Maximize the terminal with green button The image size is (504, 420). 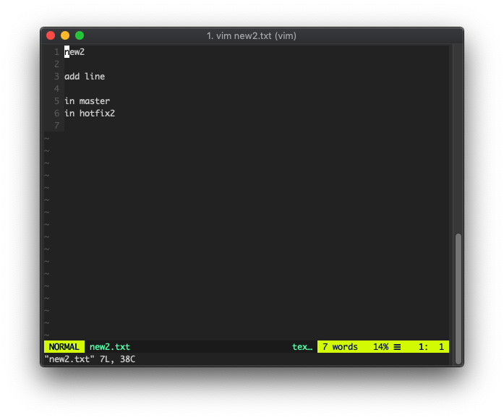coord(80,35)
